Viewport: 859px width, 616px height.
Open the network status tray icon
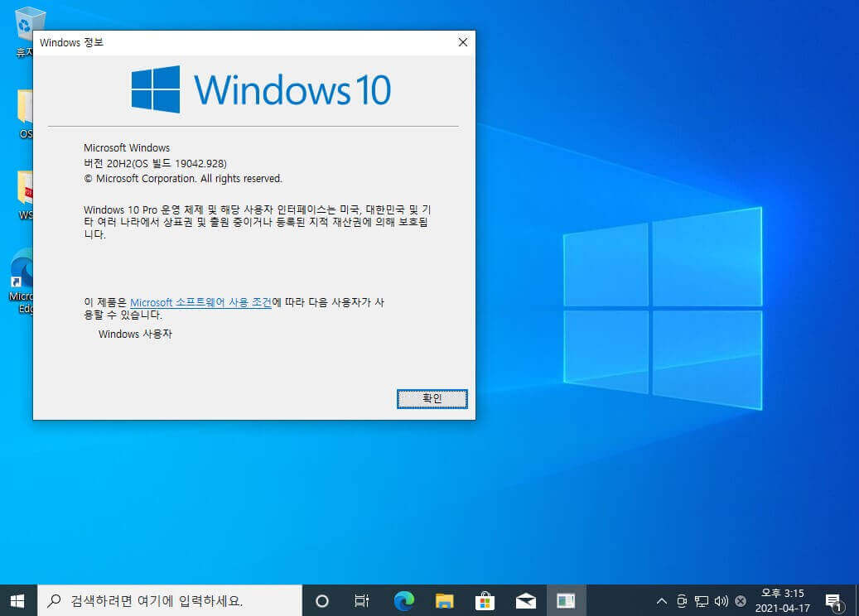pos(702,601)
